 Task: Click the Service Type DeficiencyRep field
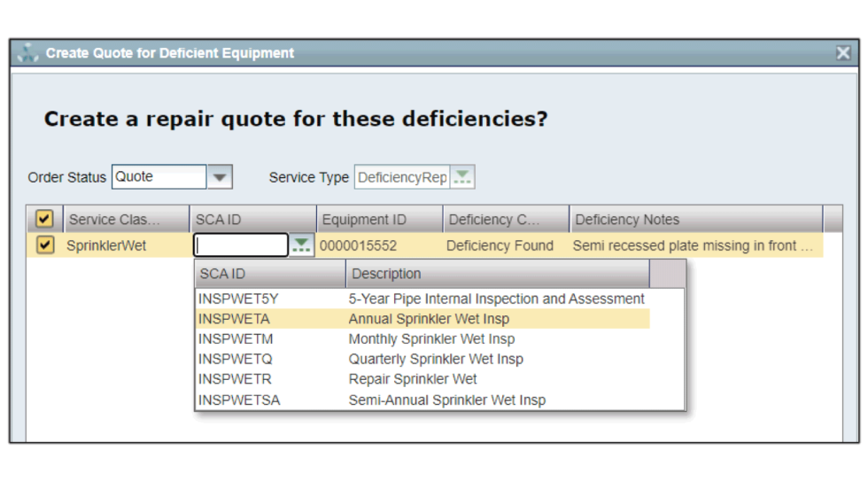[402, 177]
